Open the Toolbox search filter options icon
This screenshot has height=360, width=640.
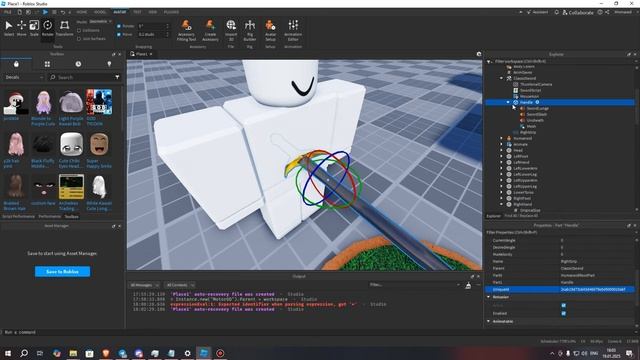[x=117, y=77]
